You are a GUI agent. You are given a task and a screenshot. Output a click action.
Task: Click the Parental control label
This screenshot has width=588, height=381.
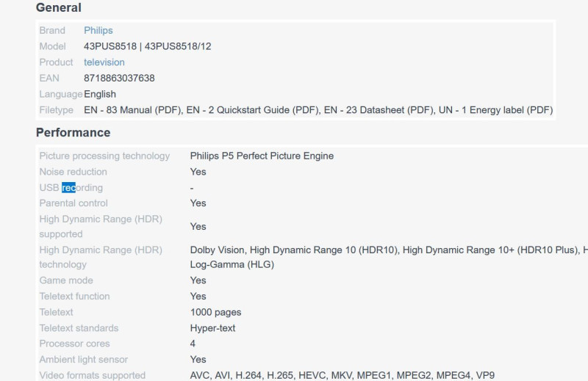click(x=73, y=203)
